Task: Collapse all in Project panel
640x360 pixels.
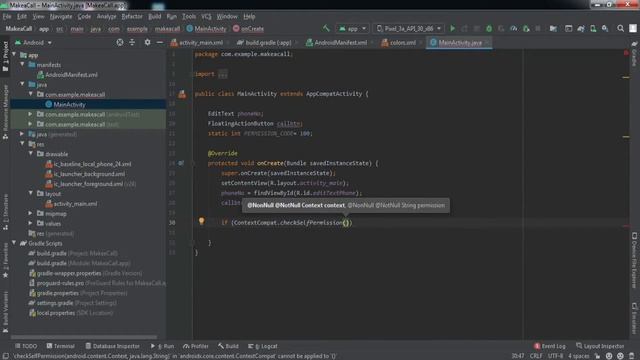Action: pos(132,42)
